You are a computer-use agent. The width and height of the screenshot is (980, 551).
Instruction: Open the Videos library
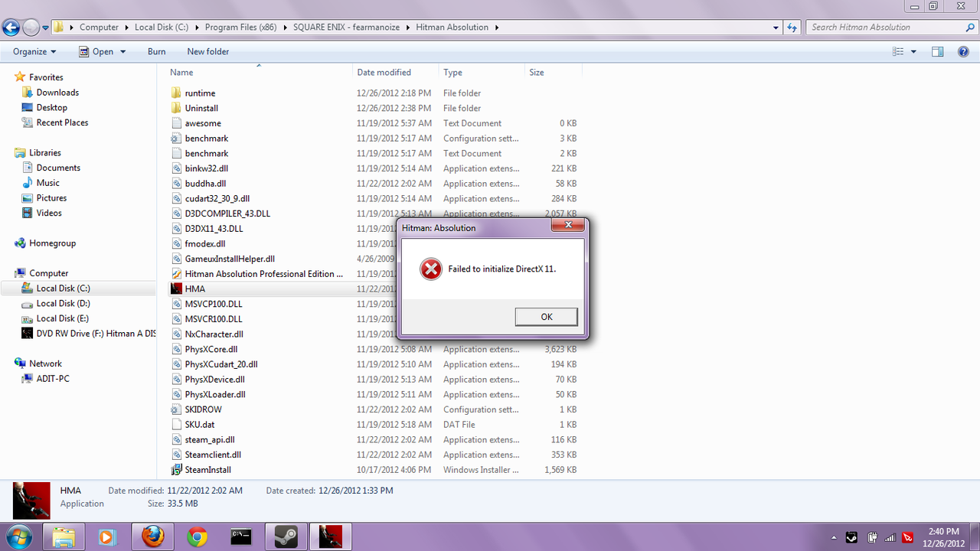click(49, 213)
